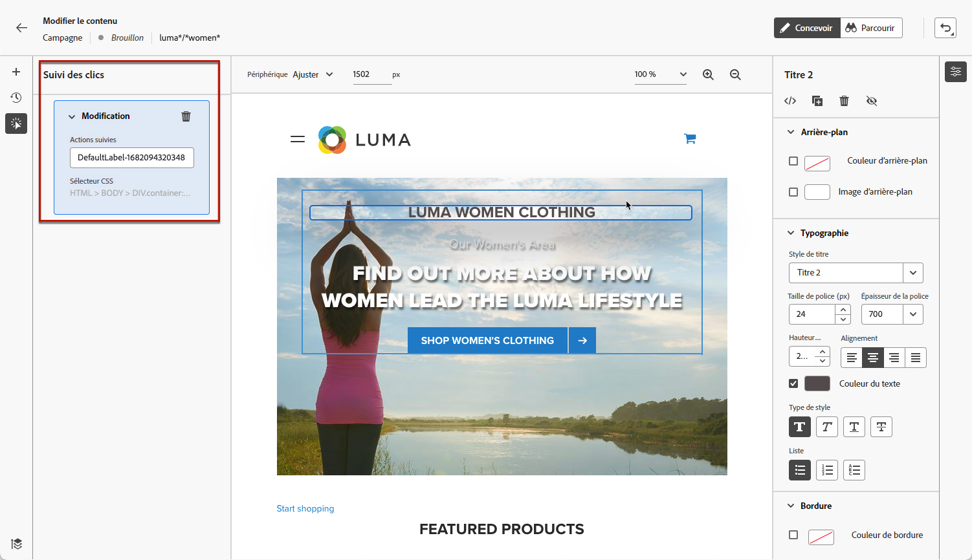Open the HTML code editor icon
The width and height of the screenshot is (972, 560).
(790, 101)
